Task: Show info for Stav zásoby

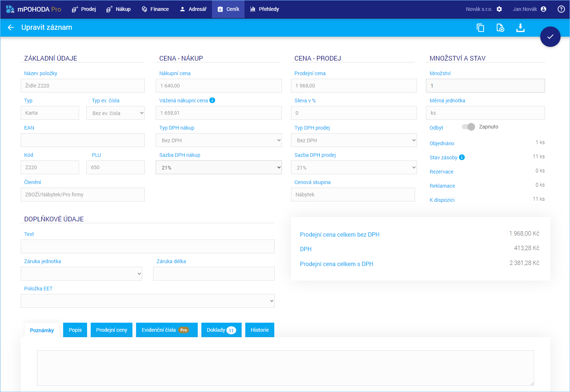Action: tap(462, 157)
